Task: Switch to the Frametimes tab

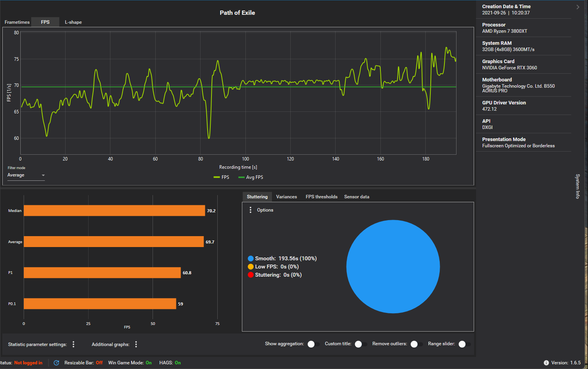Action: [17, 22]
